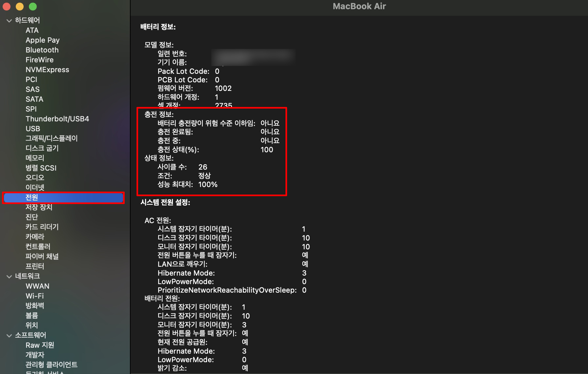
Task: Select 디스크 굽기 item
Action: (42, 148)
